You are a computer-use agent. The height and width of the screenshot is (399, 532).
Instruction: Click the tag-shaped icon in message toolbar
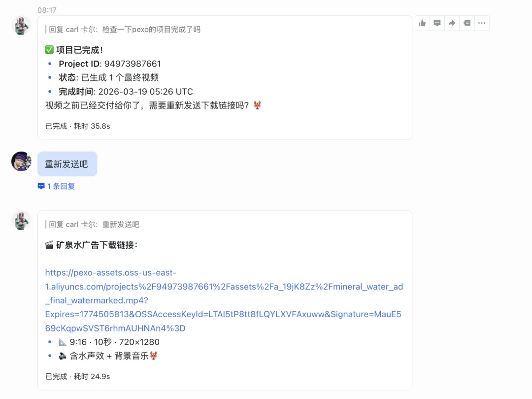point(467,23)
